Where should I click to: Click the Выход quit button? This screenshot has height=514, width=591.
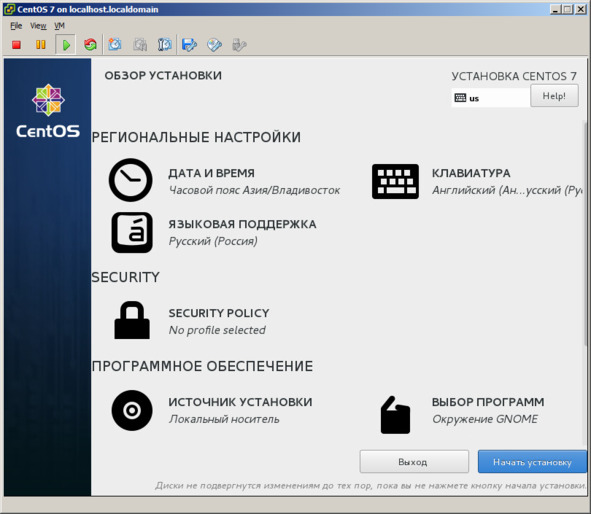(414, 462)
